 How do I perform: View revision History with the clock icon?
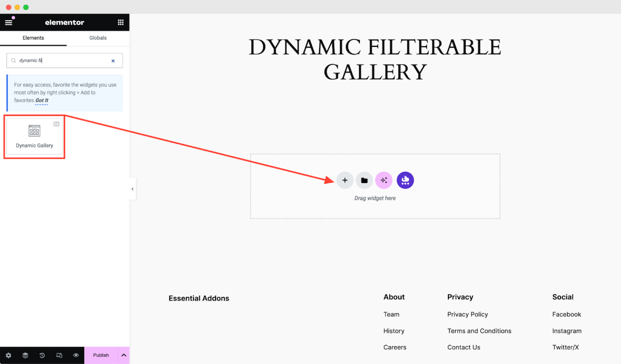(42, 355)
